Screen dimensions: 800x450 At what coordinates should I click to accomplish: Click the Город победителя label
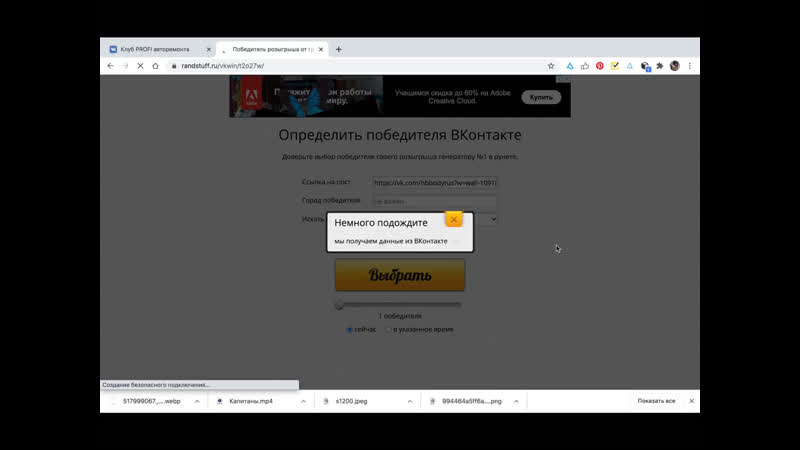point(331,201)
